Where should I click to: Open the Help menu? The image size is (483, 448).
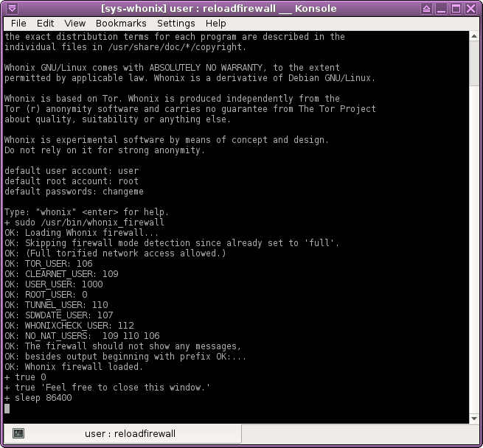pyautogui.click(x=216, y=24)
